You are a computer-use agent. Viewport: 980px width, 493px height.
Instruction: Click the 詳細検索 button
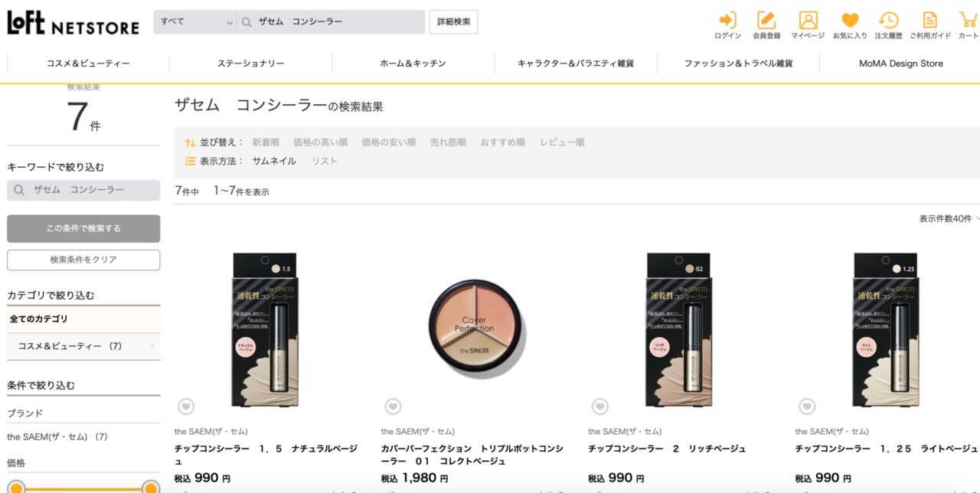point(453,22)
